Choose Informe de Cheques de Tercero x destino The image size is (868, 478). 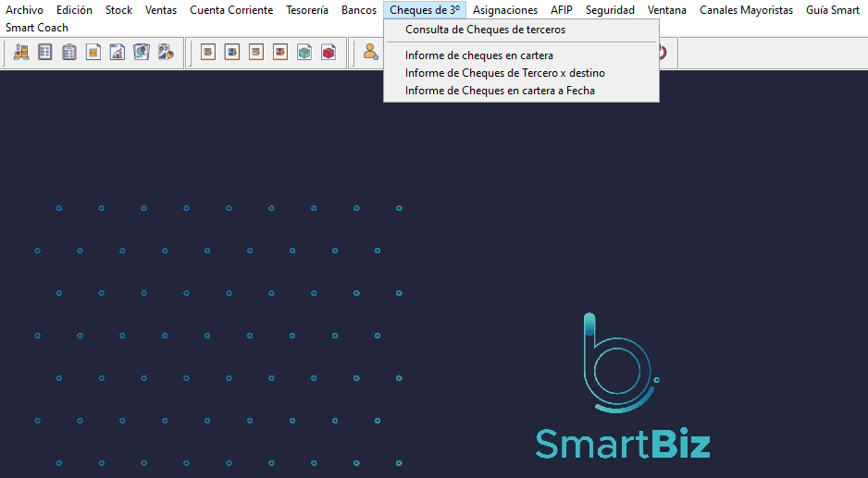click(504, 73)
